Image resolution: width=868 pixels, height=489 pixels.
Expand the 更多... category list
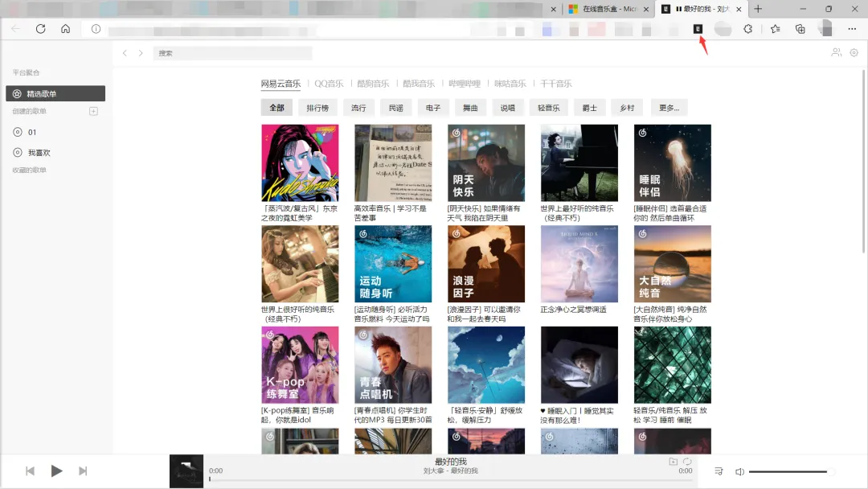click(669, 108)
